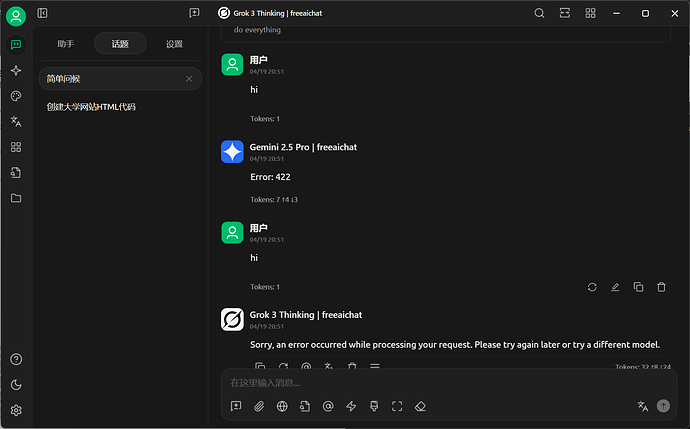690x429 pixels.
Task: Open Mini Apps grid in the left sidebar
Action: click(x=16, y=147)
